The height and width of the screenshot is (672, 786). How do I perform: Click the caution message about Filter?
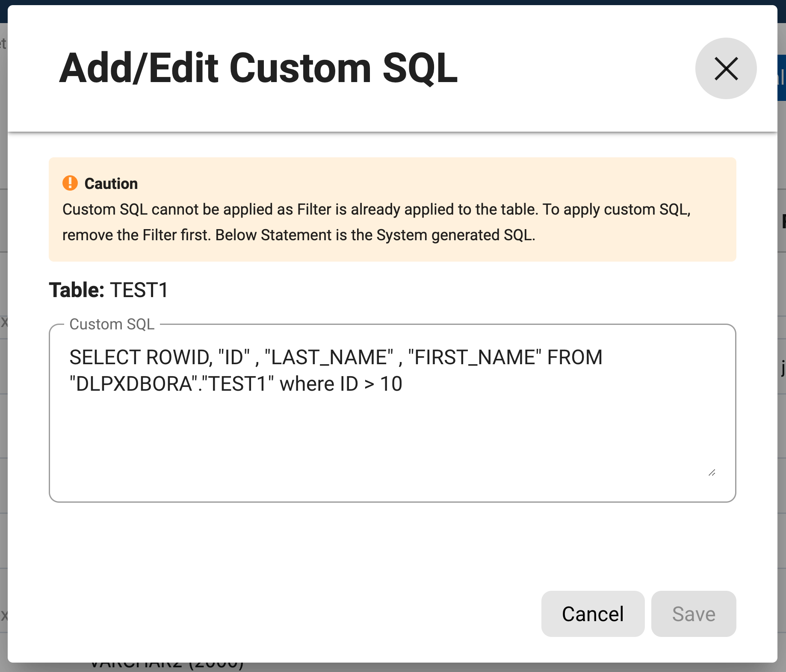click(376, 209)
